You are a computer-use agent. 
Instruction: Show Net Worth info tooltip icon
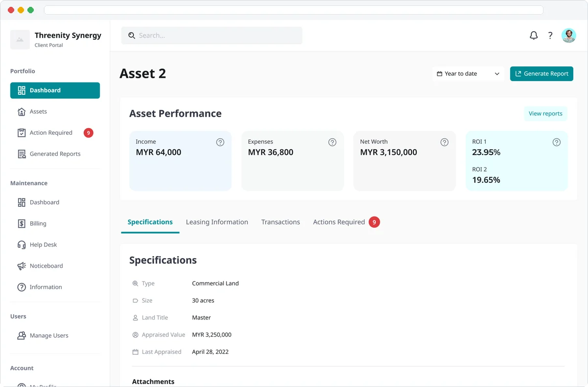click(444, 142)
